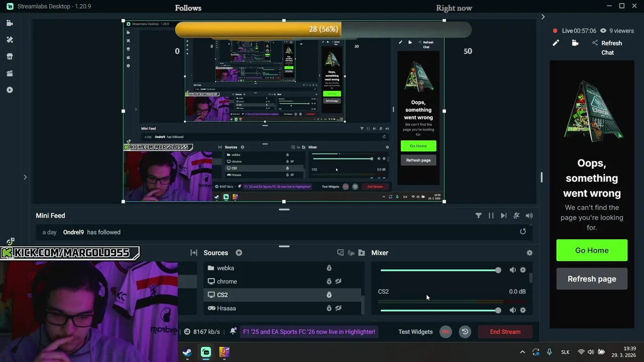Toggle lock on CS2 source

(x=329, y=295)
